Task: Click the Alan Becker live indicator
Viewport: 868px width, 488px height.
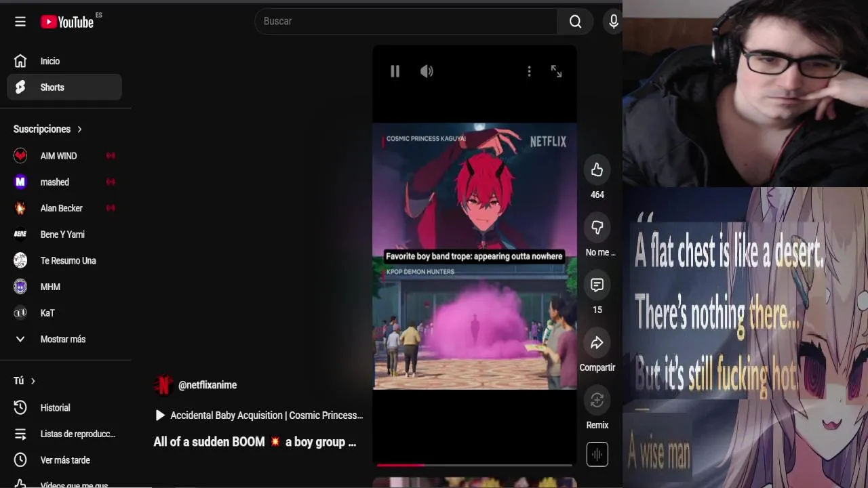Action: pos(111,208)
